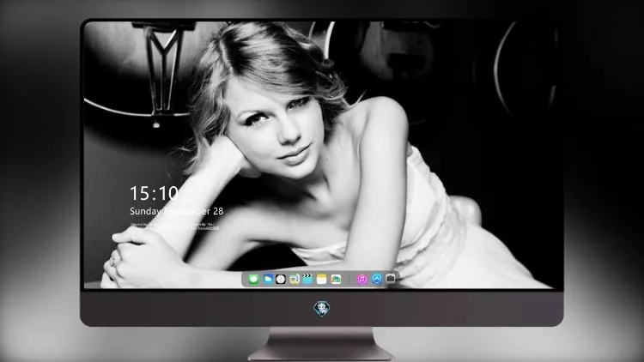
Task: Open the green Messages app in dock
Action: point(253,280)
